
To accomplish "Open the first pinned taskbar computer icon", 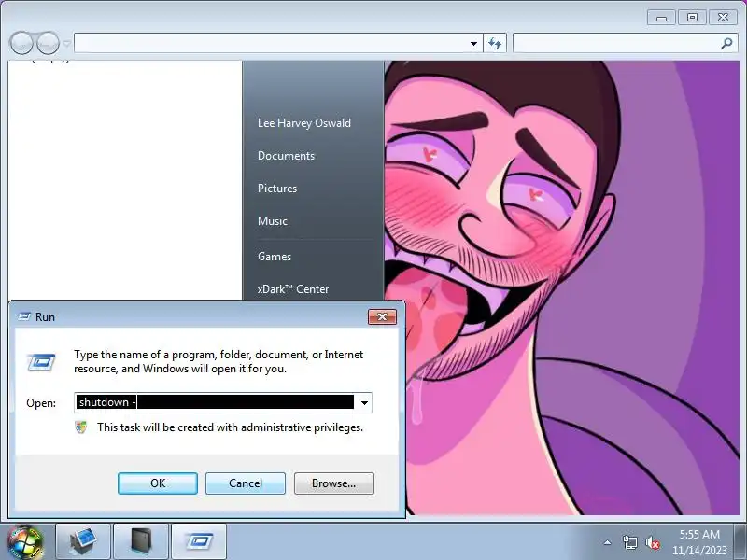I will (x=83, y=542).
